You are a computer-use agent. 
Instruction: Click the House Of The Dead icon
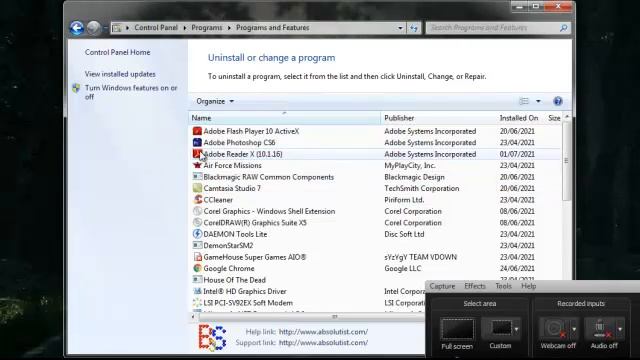[197, 280]
